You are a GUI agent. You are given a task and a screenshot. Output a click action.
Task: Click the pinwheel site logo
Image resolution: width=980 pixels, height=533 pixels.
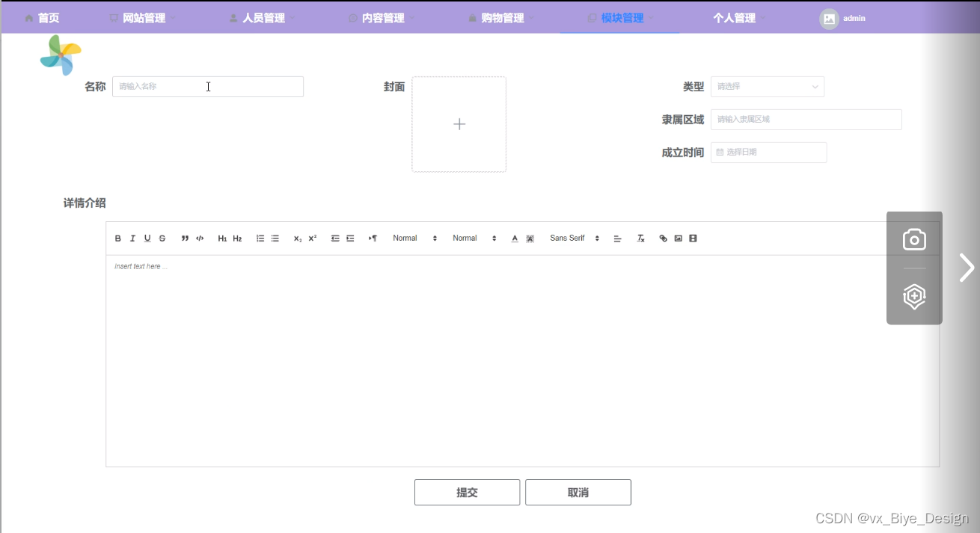coord(61,55)
